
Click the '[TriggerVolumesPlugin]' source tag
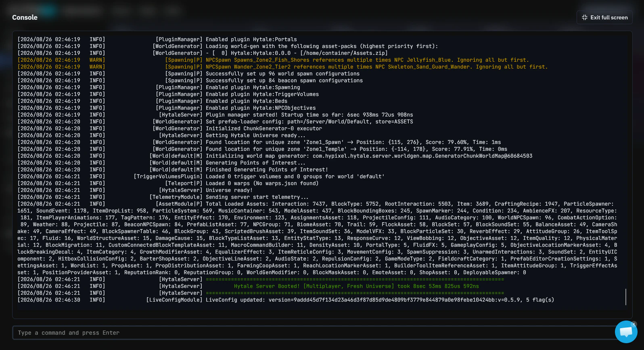[x=168, y=177]
